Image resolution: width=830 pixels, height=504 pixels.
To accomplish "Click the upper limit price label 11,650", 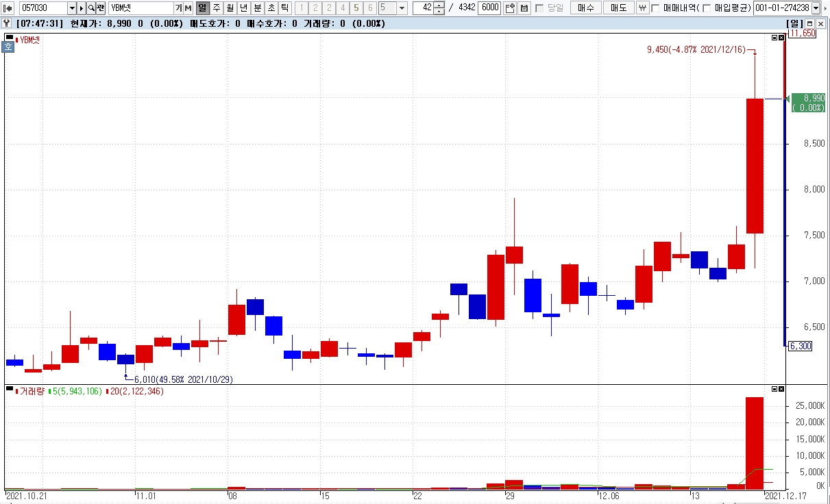I will [x=803, y=33].
